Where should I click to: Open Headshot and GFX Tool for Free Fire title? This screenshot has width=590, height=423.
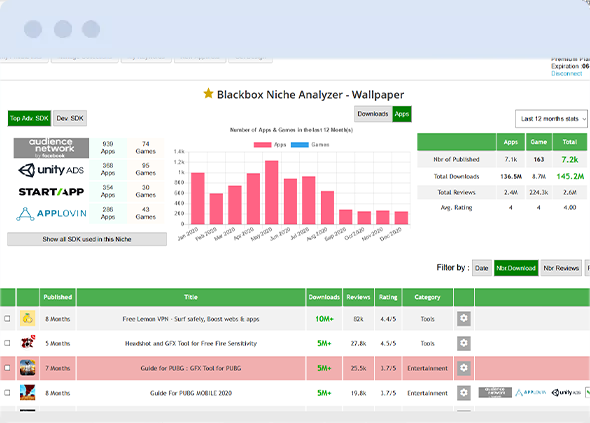[191, 344]
